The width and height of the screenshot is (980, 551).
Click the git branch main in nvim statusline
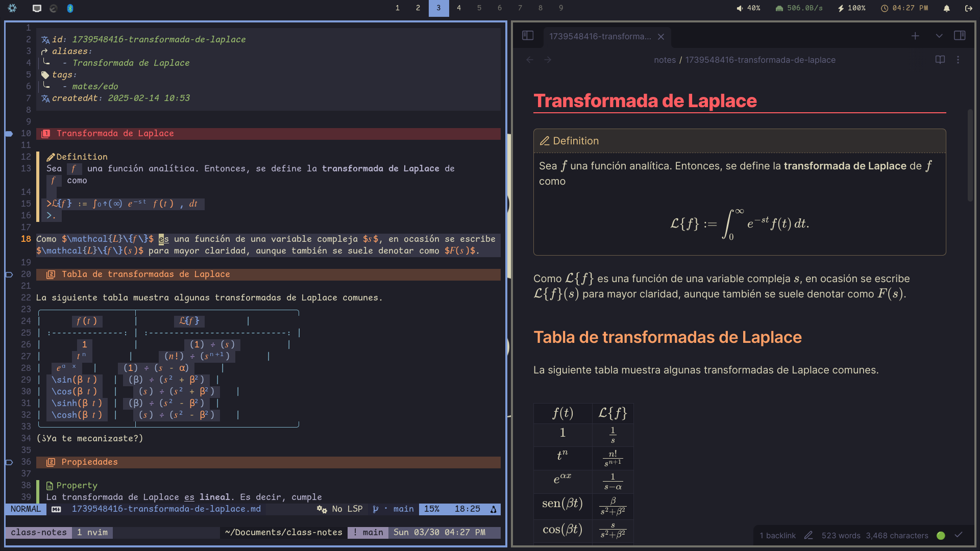click(394, 509)
